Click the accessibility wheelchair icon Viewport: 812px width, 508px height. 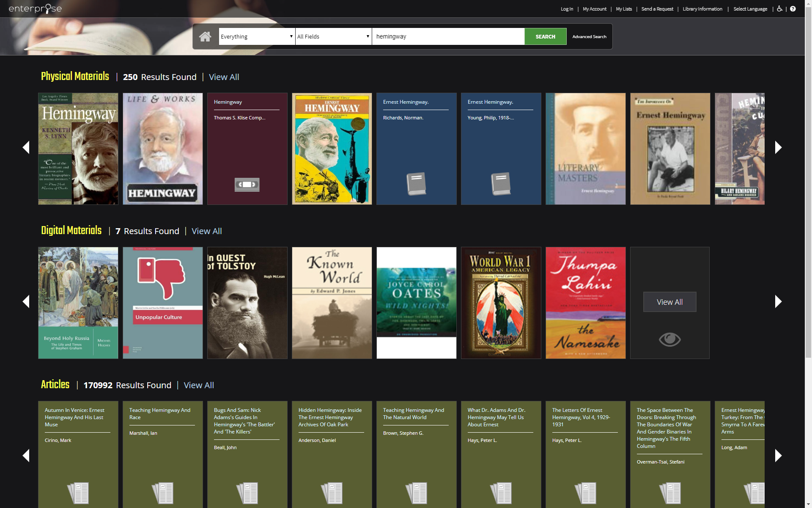click(779, 9)
